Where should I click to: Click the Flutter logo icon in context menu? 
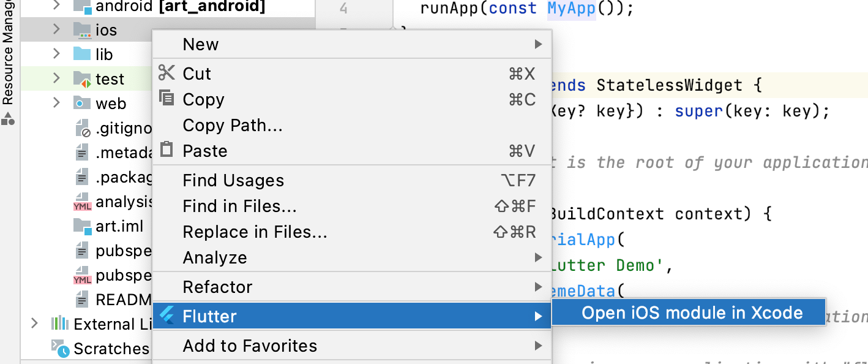pyautogui.click(x=166, y=316)
